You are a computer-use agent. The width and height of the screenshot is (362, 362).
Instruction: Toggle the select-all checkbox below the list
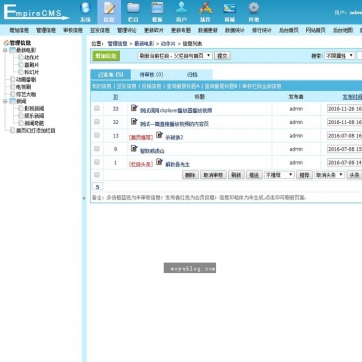(97, 175)
